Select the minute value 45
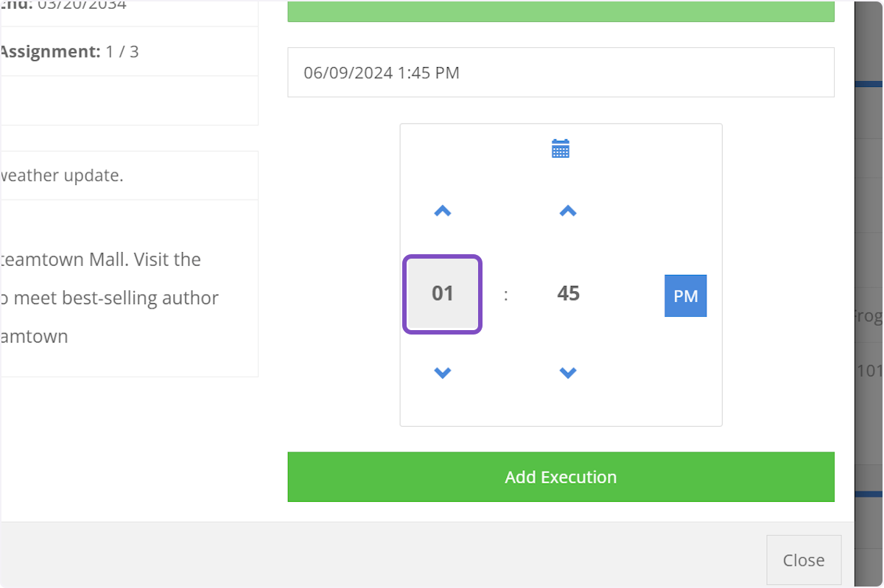Viewport: 884px width, 588px height. point(568,294)
